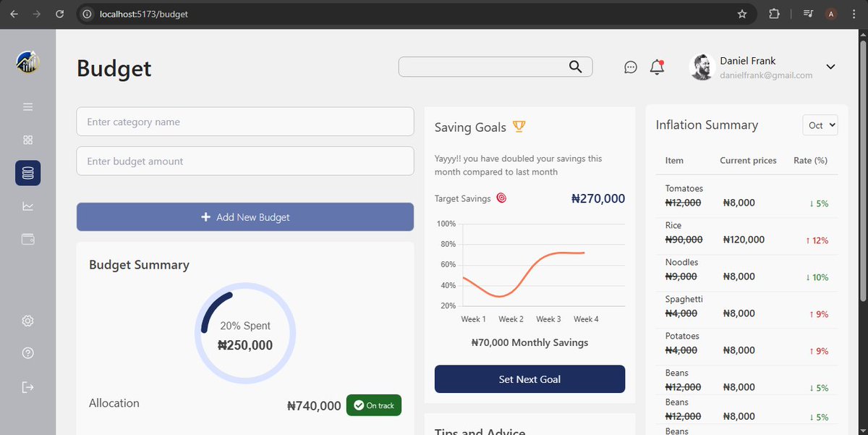Screen dimensions: 868x435
Task: Open the chat messages icon
Action: pyautogui.click(x=631, y=67)
